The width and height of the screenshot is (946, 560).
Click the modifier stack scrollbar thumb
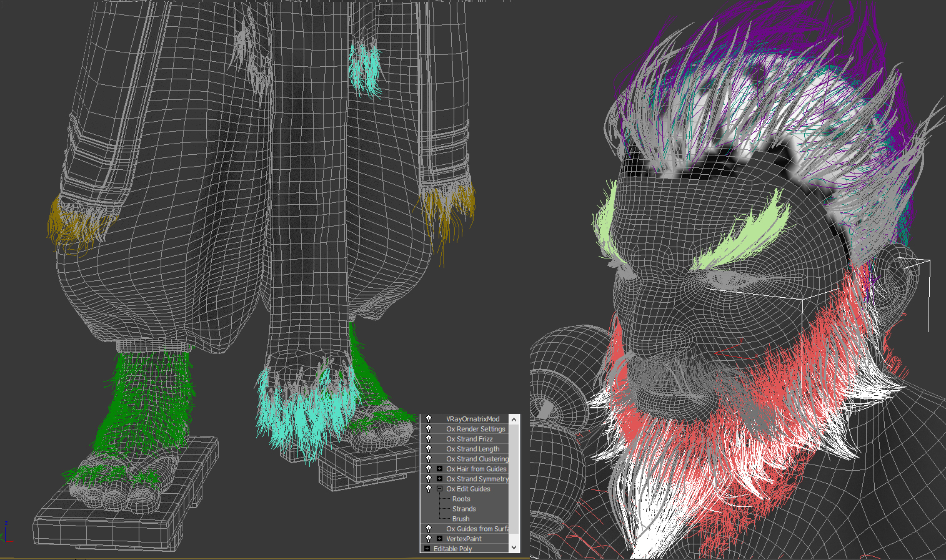pos(514,479)
